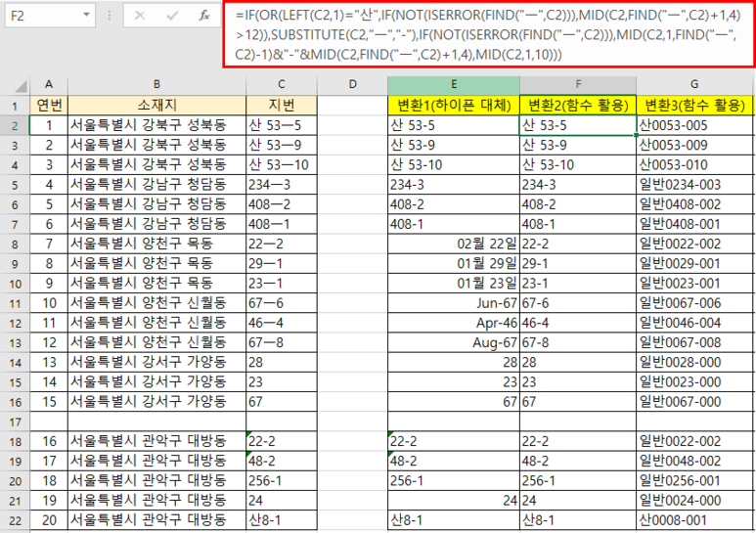Select cell C4 containing 산 53—10
Screen dimensions: 756x533
(282, 165)
